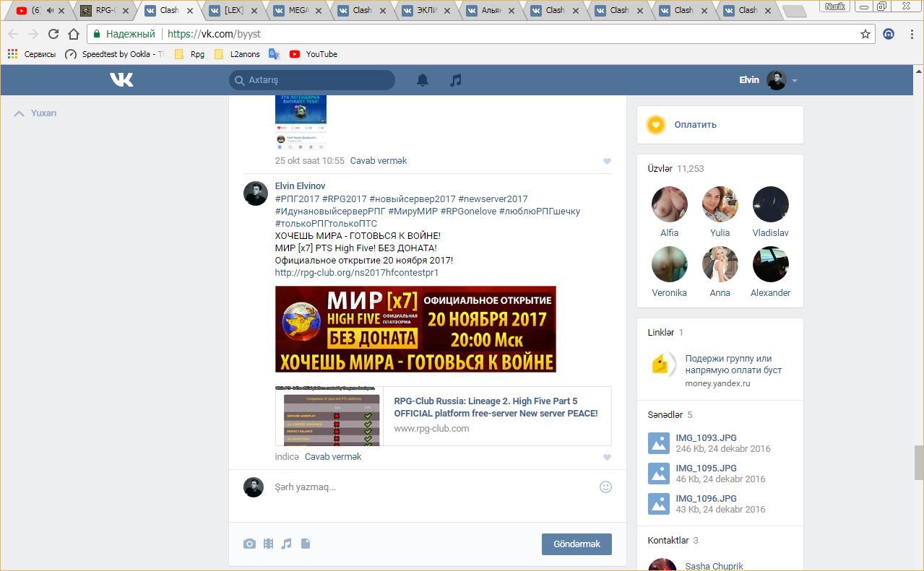The height and width of the screenshot is (571, 924).
Task: Open the #РПГ2017 hashtag
Action: pos(297,199)
